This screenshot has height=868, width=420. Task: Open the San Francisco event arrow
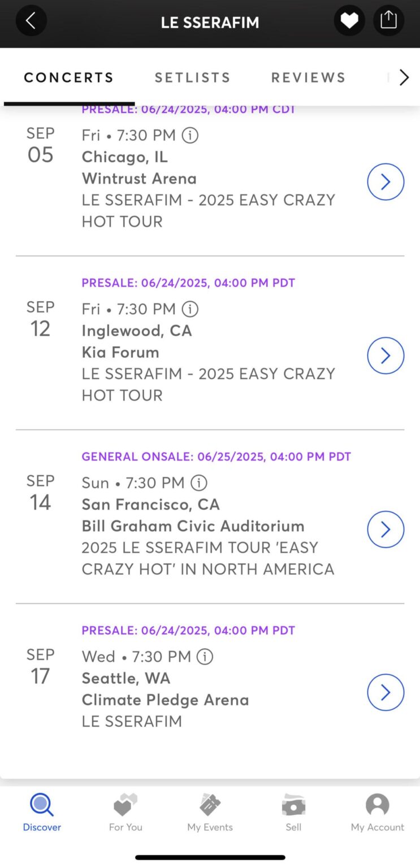[386, 530]
